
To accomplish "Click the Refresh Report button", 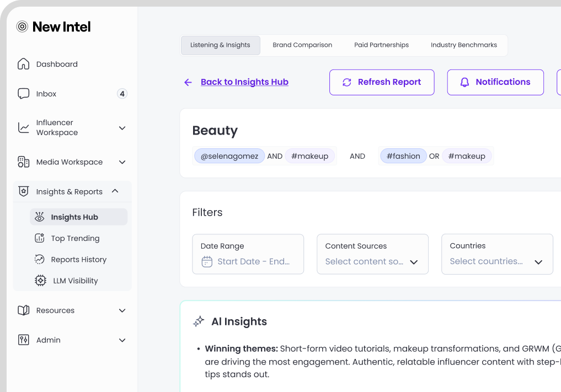I will click(x=382, y=82).
